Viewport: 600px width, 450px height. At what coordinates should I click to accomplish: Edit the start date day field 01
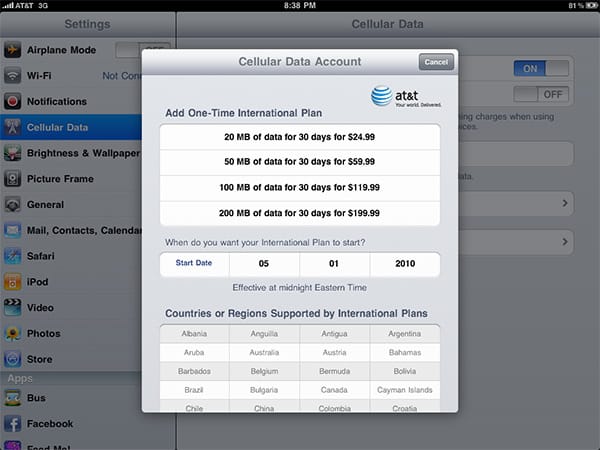(334, 264)
